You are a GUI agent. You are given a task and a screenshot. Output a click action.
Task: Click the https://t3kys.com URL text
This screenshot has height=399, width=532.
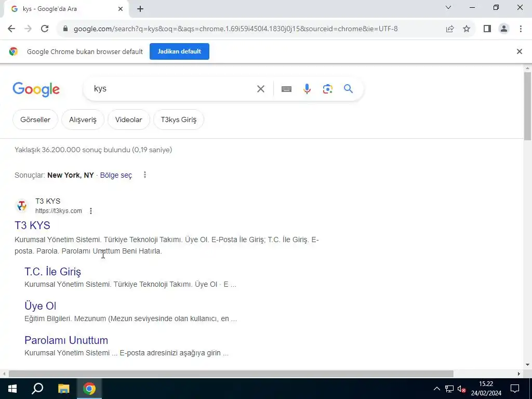(59, 211)
